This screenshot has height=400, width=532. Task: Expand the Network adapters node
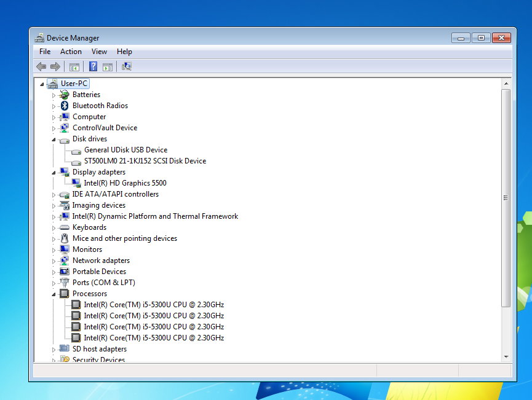click(54, 261)
